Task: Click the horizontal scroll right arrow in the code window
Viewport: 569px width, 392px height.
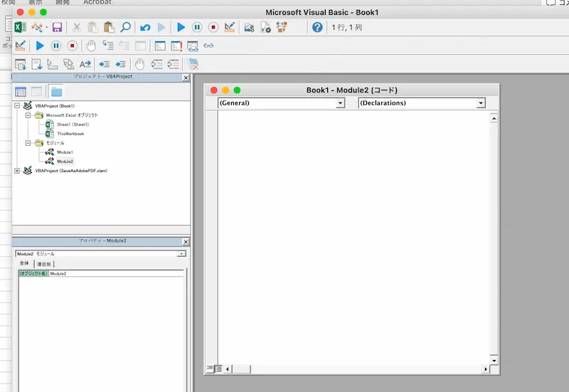Action: pyautogui.click(x=486, y=369)
